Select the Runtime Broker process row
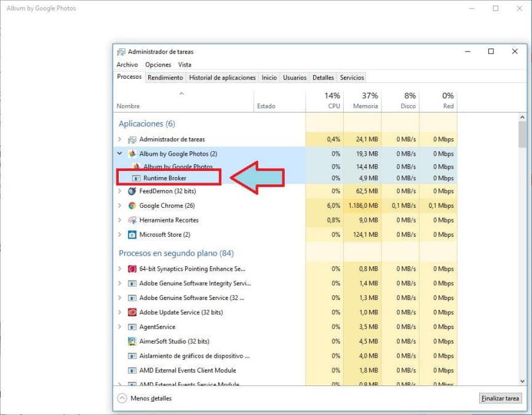The image size is (532, 415). [165, 178]
